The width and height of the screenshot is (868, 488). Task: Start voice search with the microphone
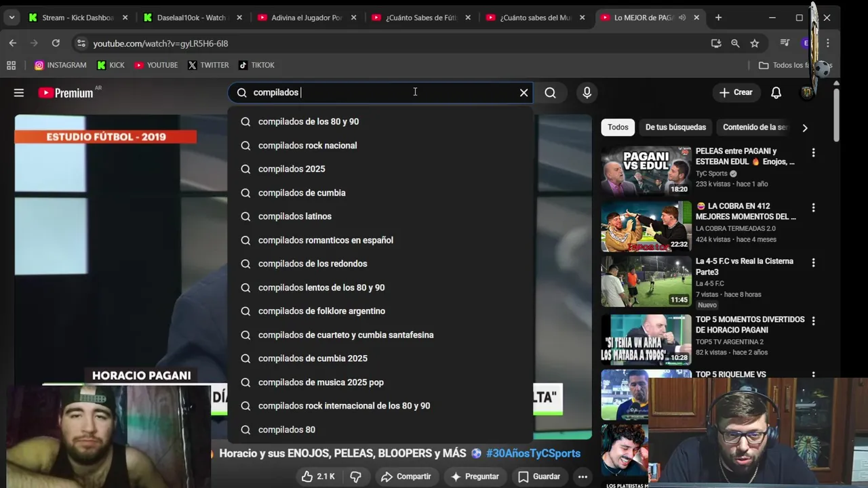point(587,93)
